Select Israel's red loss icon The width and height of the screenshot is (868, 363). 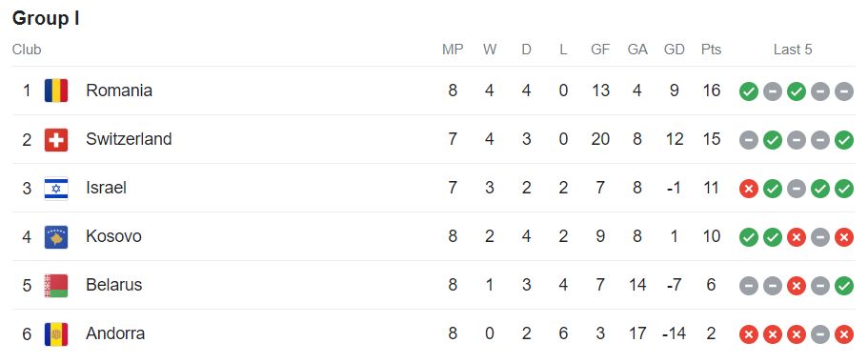(749, 189)
